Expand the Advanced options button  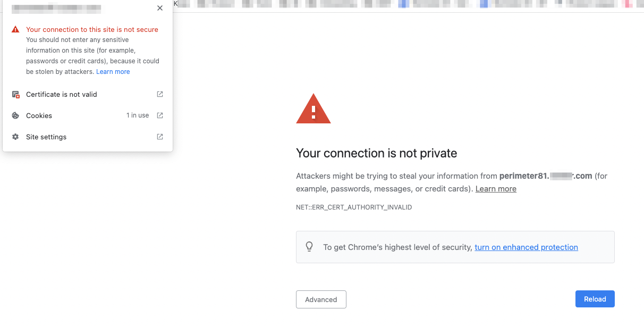click(321, 299)
